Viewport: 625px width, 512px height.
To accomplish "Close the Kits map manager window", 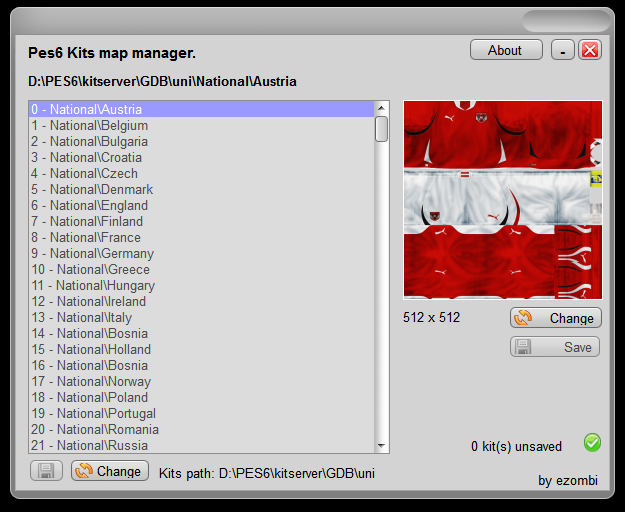I will [590, 50].
